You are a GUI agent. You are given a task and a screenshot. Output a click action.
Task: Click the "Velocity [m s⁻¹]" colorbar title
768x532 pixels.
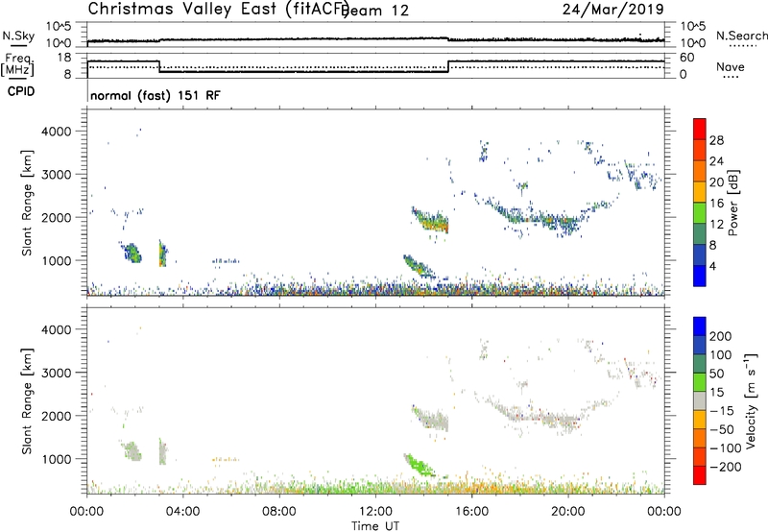click(751, 400)
